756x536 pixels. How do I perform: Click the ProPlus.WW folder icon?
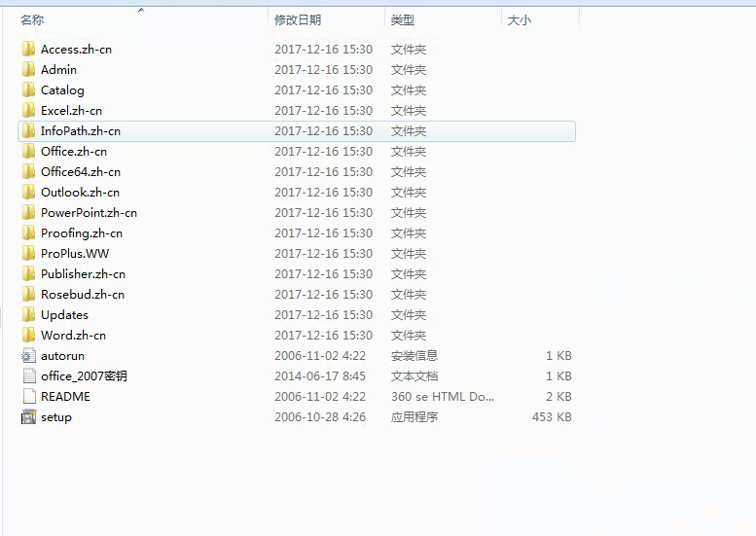pyautogui.click(x=29, y=253)
